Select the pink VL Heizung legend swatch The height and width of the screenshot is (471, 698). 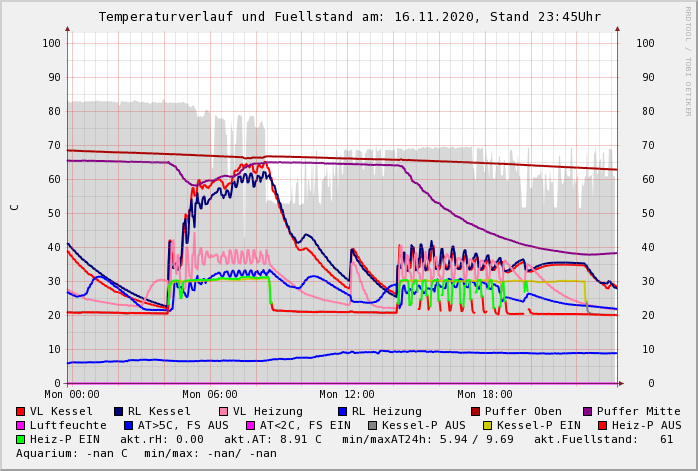click(224, 411)
